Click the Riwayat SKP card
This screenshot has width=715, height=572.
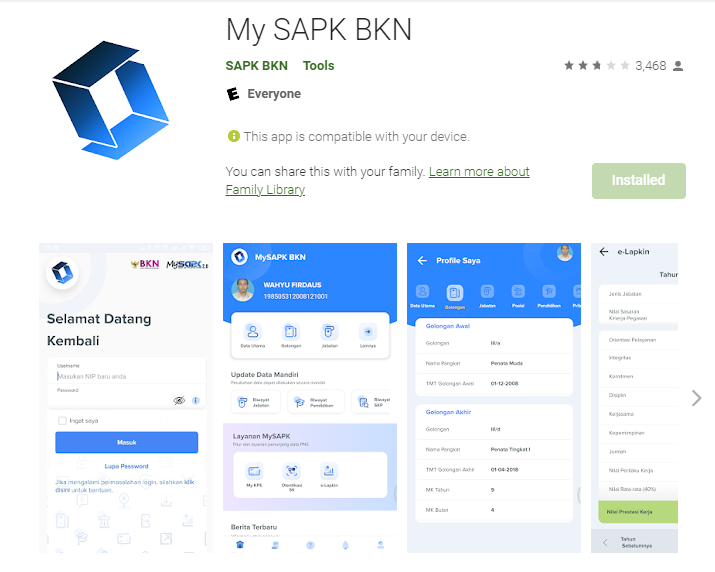(372, 402)
